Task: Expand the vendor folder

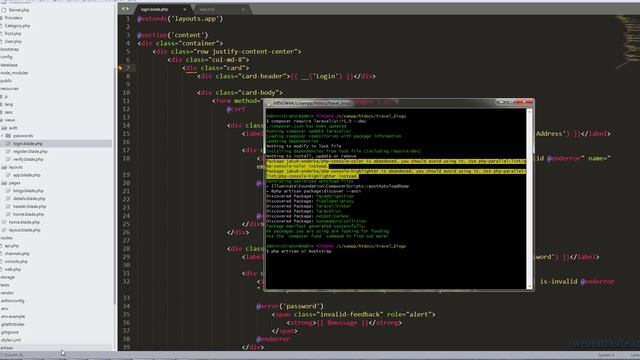Action: click(x=7, y=293)
